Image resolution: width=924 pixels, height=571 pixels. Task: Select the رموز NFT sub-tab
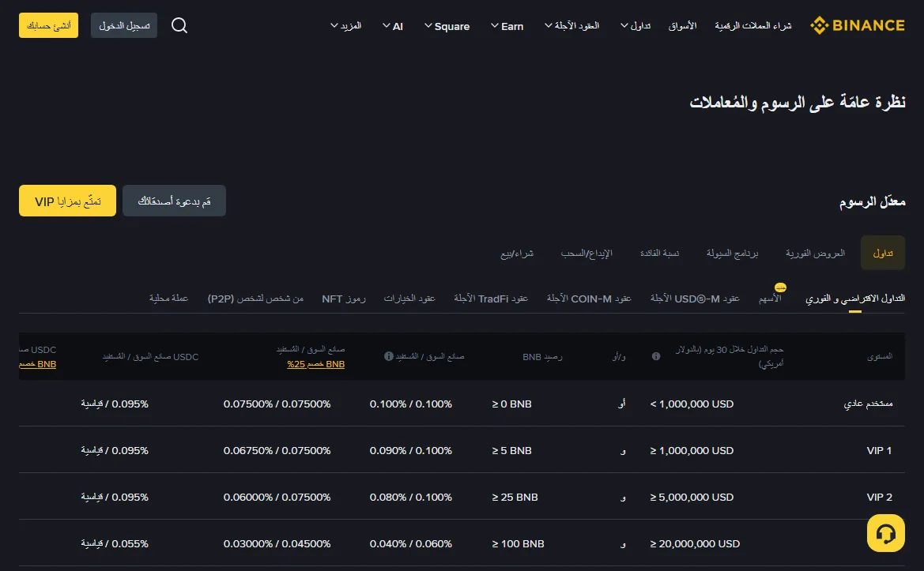[x=344, y=299]
